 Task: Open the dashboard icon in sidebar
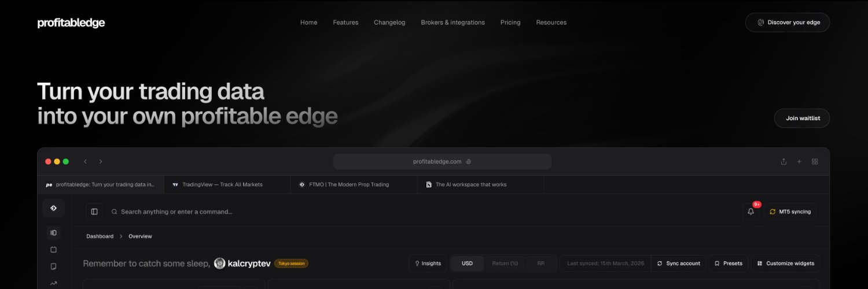(x=53, y=233)
